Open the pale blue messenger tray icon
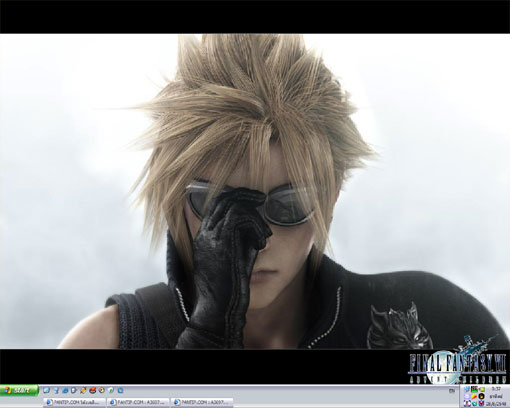Viewport: 510px width, 408px height. click(x=467, y=396)
